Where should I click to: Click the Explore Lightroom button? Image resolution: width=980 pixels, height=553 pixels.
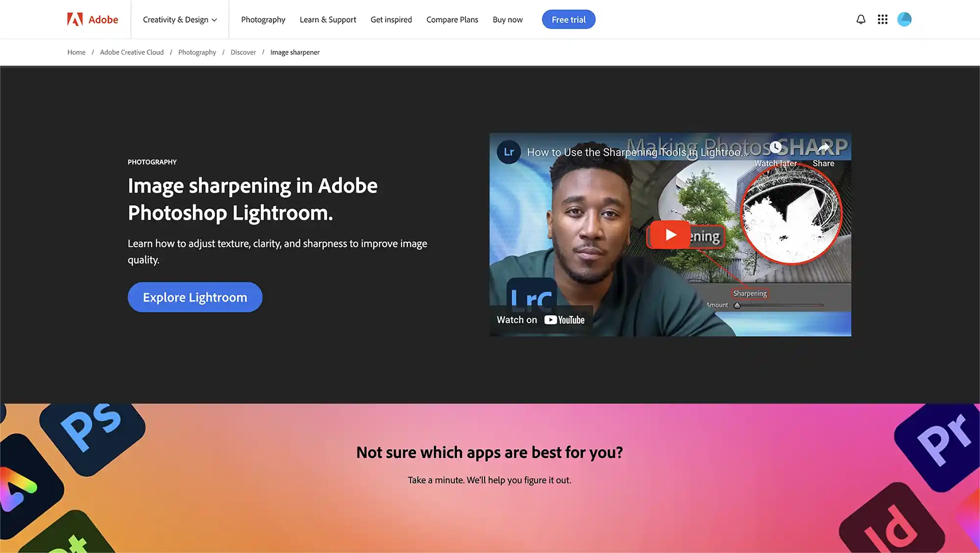(195, 297)
